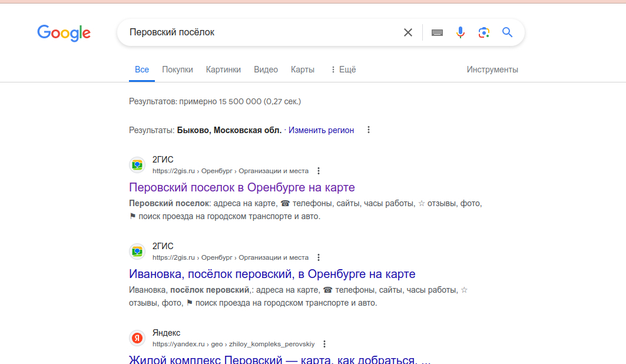Click the 2ГИС name above Перовский поселок result
Viewport: 626px width, 364px height.
pos(163,159)
